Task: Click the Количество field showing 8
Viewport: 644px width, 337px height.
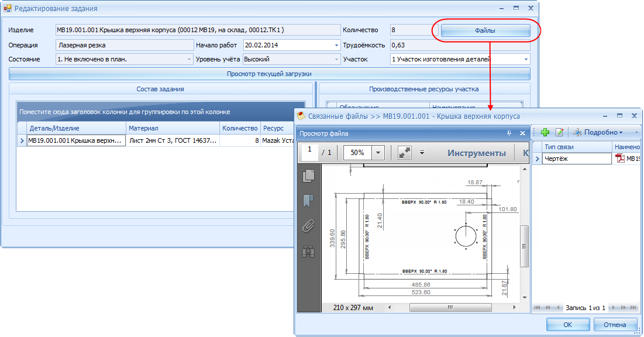Action: (x=414, y=30)
